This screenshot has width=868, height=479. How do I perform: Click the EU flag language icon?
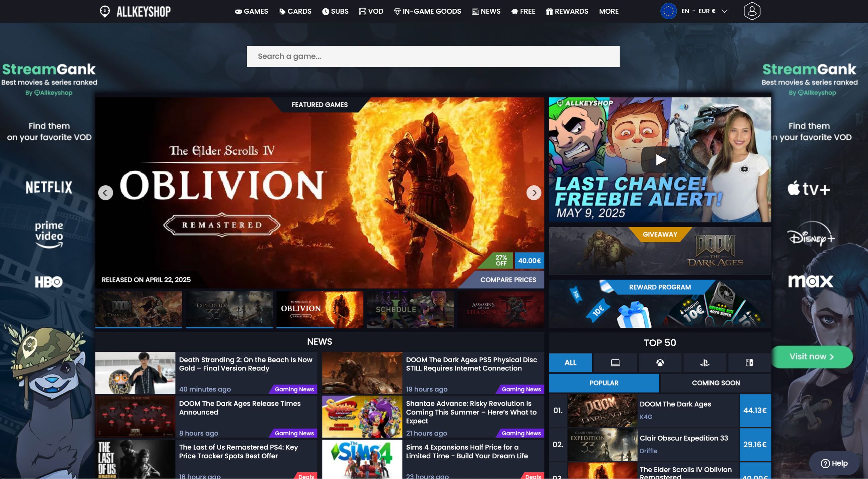pos(668,11)
